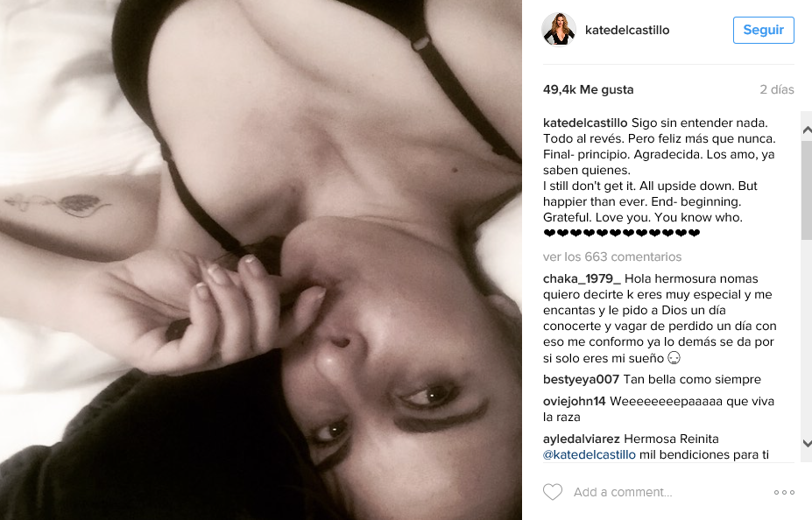Open ayledalviarez commenter profile
This screenshot has height=520, width=812.
[581, 439]
